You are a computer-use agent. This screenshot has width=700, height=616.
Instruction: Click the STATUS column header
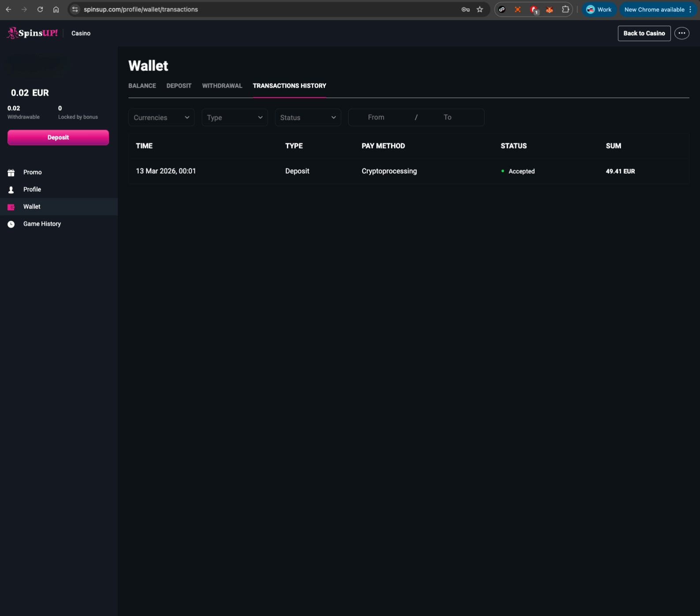coord(514,146)
